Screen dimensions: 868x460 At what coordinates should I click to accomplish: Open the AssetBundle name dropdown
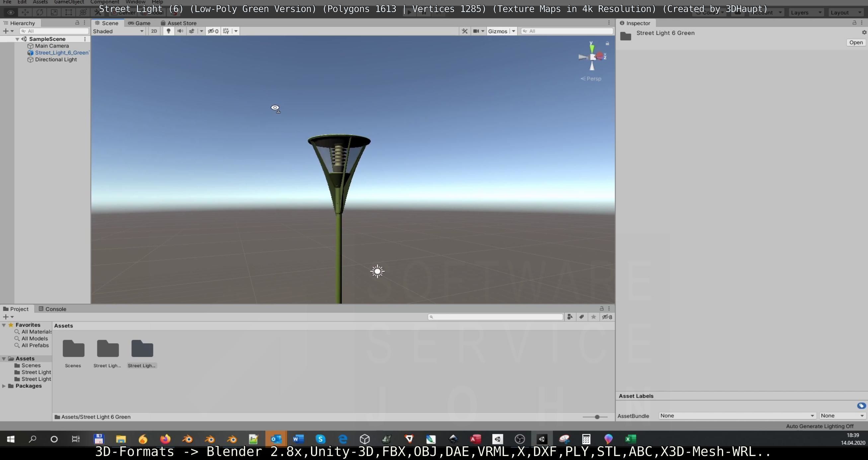tap(737, 416)
